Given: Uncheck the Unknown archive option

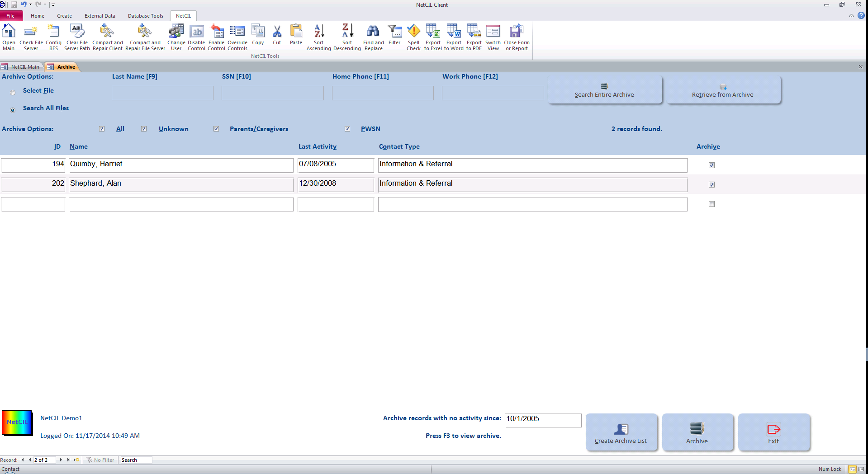Looking at the screenshot, I should (x=144, y=129).
